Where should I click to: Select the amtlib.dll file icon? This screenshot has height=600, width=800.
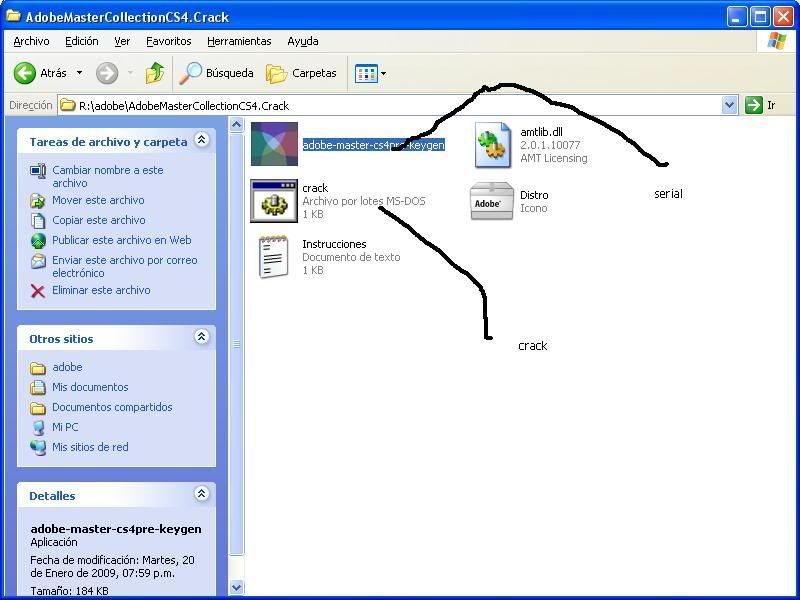[x=492, y=145]
